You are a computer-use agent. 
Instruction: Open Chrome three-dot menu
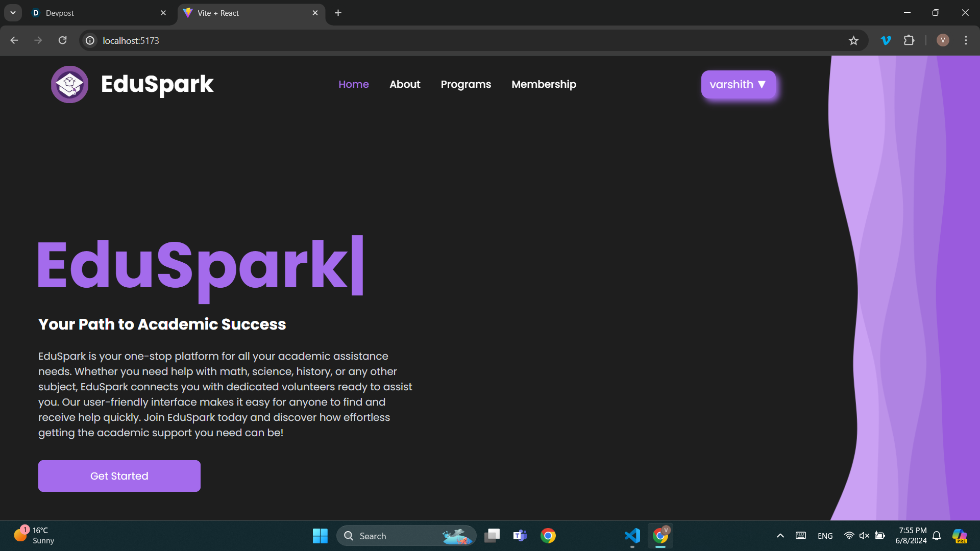(966, 40)
